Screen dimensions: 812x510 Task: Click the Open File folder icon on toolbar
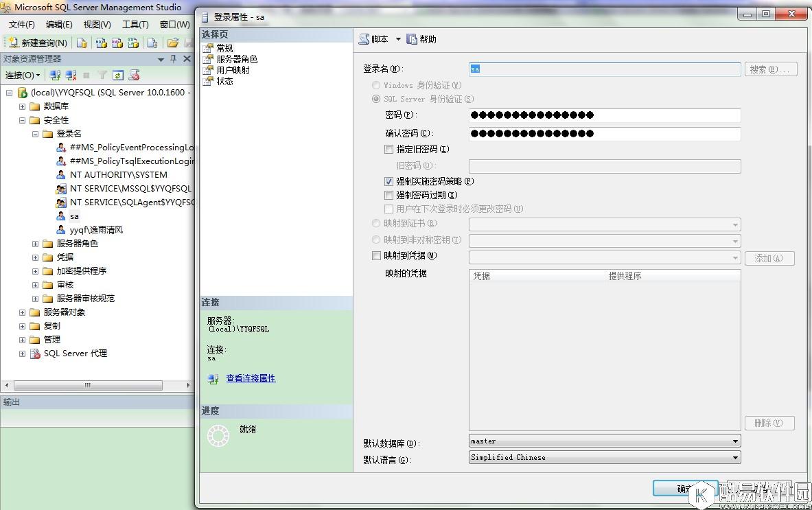(x=174, y=43)
